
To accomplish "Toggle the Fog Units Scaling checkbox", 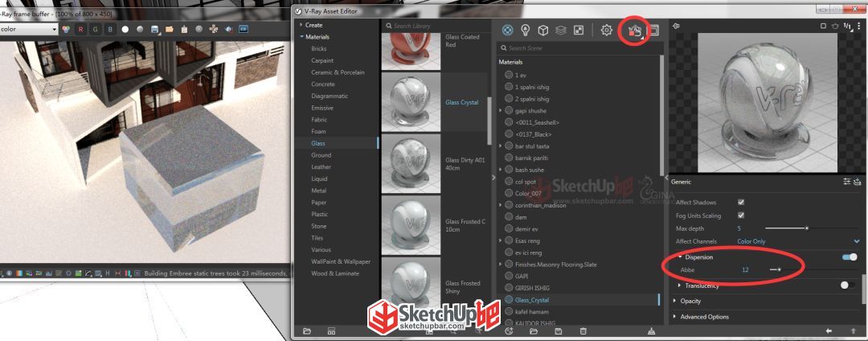I will [741, 216].
